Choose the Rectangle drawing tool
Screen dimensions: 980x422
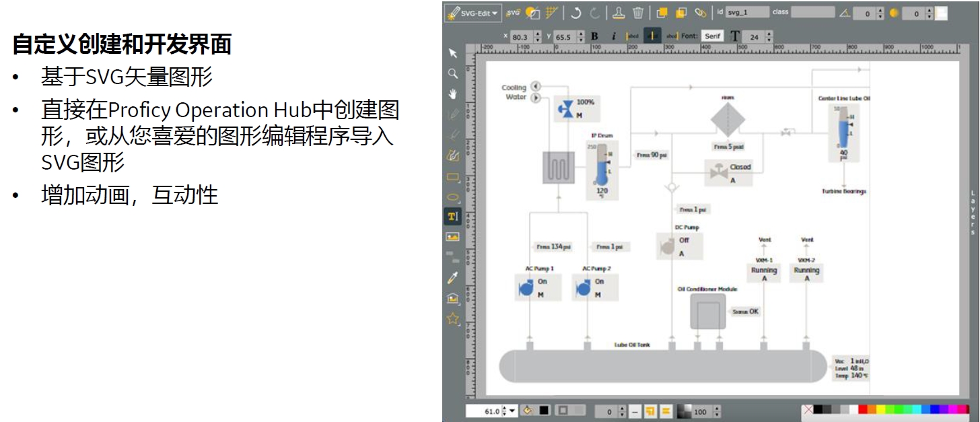coord(454,176)
